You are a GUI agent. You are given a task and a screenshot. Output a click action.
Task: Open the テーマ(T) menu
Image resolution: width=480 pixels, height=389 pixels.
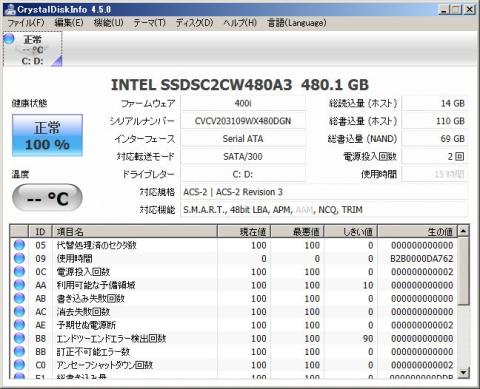(149, 23)
